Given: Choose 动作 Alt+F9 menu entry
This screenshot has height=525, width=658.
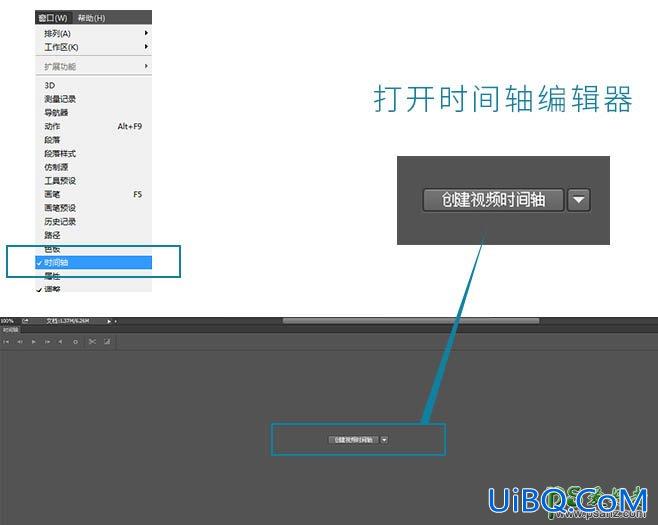Looking at the screenshot, I should pos(94,126).
